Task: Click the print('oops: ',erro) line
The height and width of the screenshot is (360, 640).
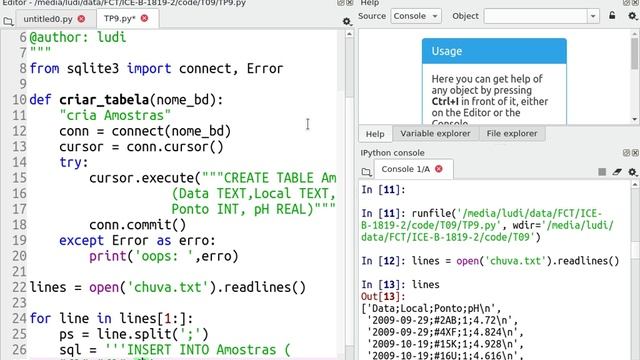Action: point(164,256)
